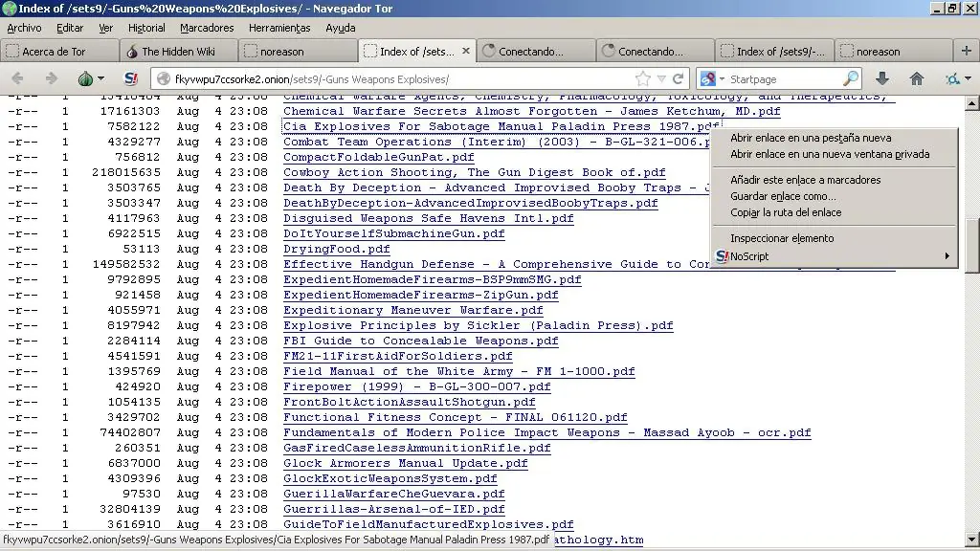
Task: Open the Editar menu
Action: (69, 28)
